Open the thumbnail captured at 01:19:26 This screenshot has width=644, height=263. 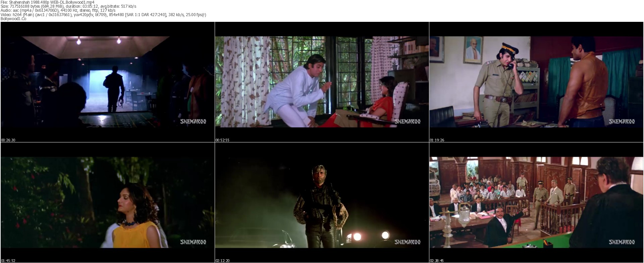[x=536, y=82]
